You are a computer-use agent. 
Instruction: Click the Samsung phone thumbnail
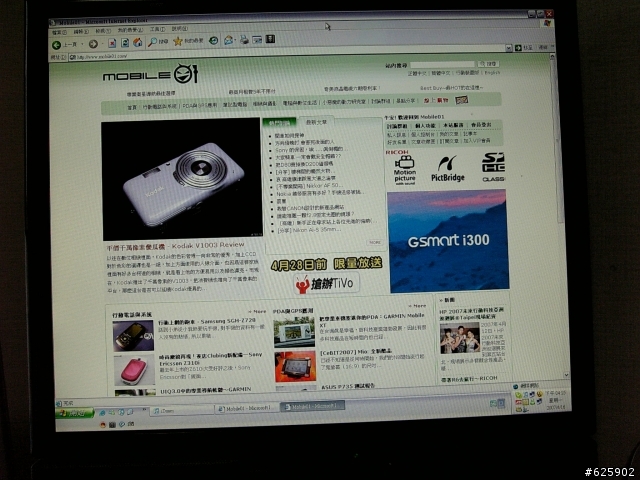coord(133,336)
